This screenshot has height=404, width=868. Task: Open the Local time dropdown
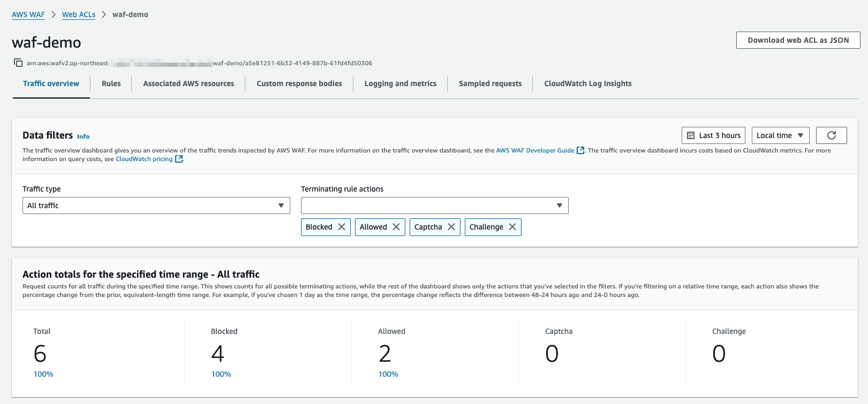(x=780, y=135)
